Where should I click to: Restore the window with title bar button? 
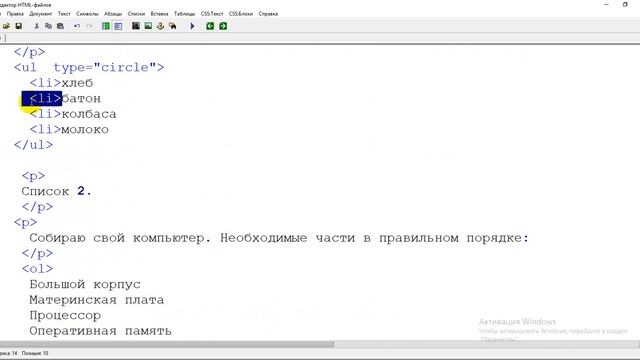click(x=625, y=4)
